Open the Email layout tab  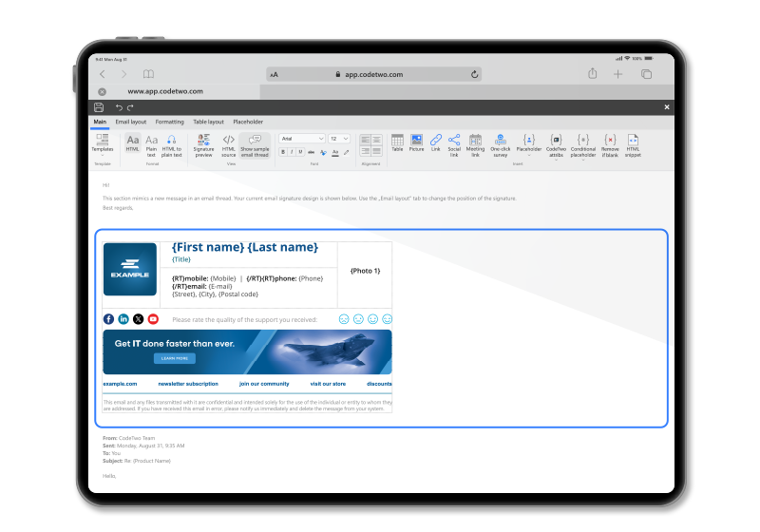point(131,122)
